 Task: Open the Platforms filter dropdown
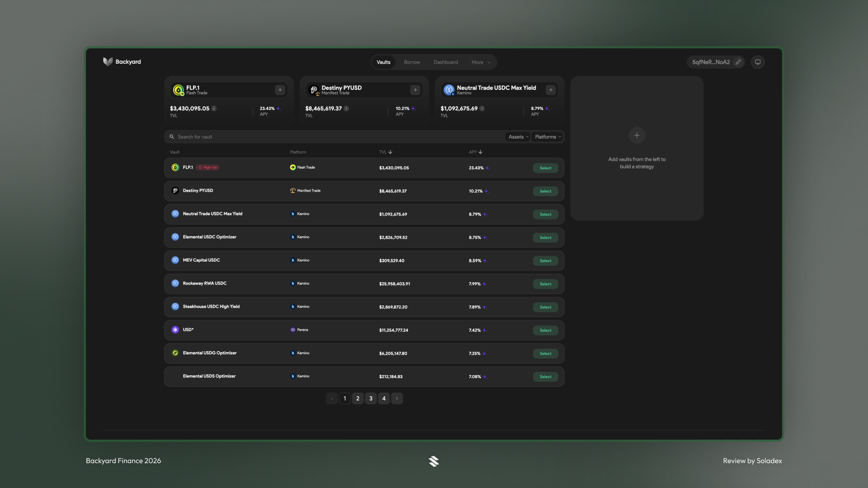(547, 137)
